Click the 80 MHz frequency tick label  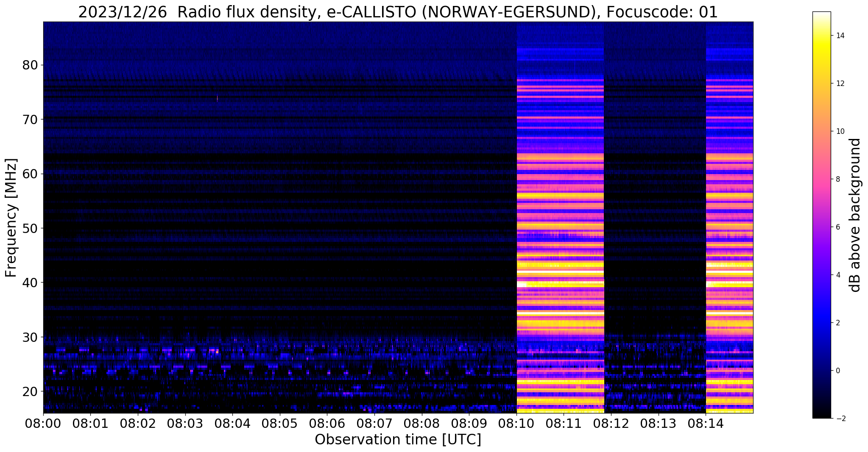click(x=30, y=65)
